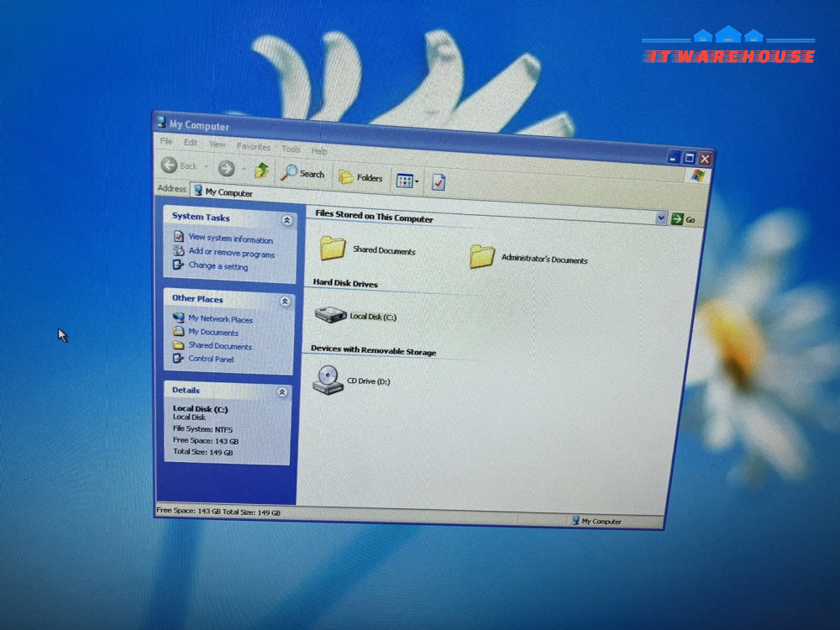
Task: Click the checkmark page toolbar icon
Action: [x=438, y=182]
